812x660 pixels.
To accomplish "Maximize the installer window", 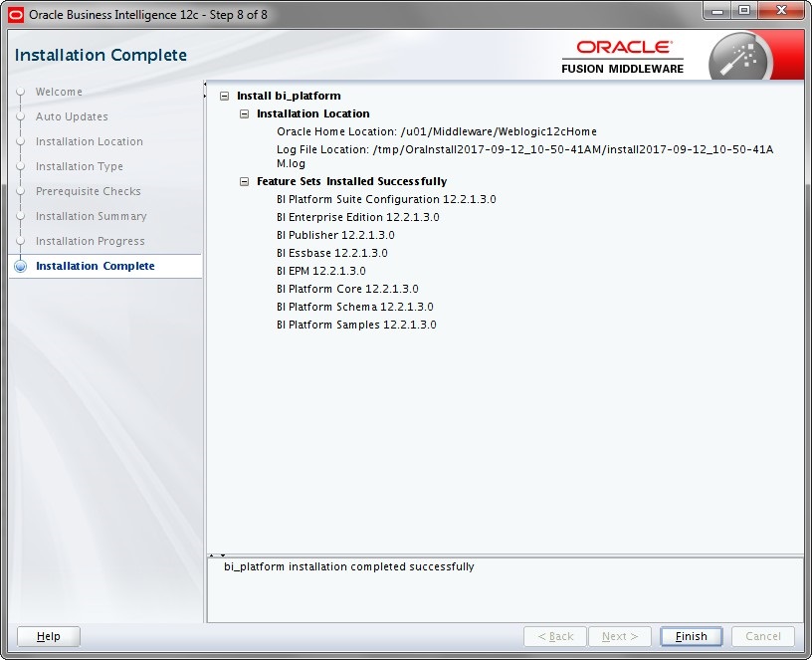I will tap(744, 11).
